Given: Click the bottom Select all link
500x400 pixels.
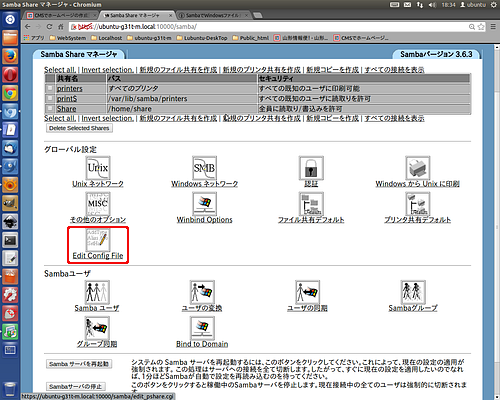Looking at the screenshot, I should click(60, 118).
